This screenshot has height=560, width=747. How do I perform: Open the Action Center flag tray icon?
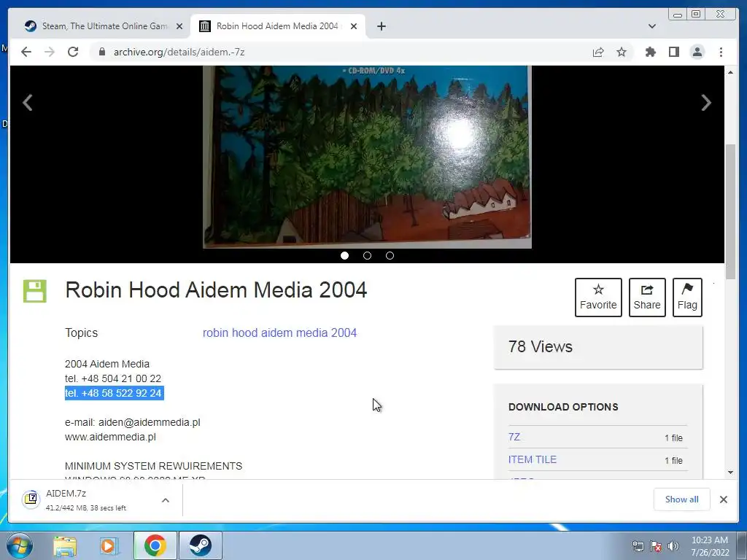(656, 546)
